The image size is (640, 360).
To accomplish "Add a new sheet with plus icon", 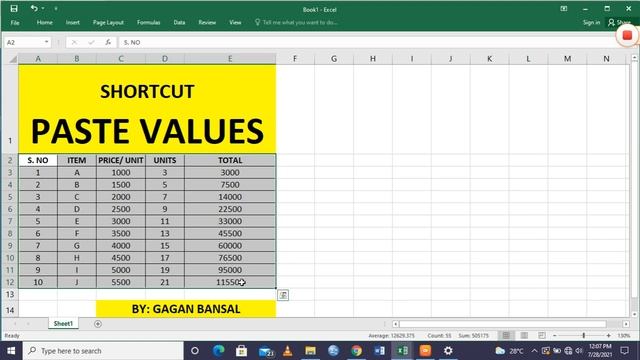I will tap(98, 324).
